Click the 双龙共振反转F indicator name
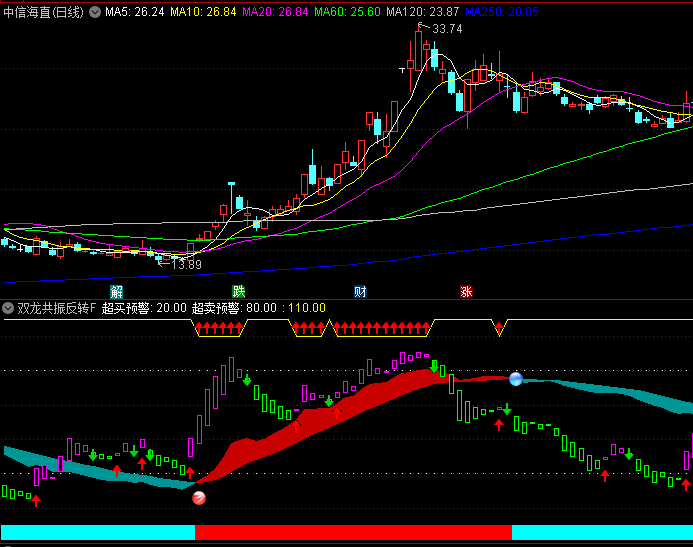The width and height of the screenshot is (693, 547). (x=57, y=308)
